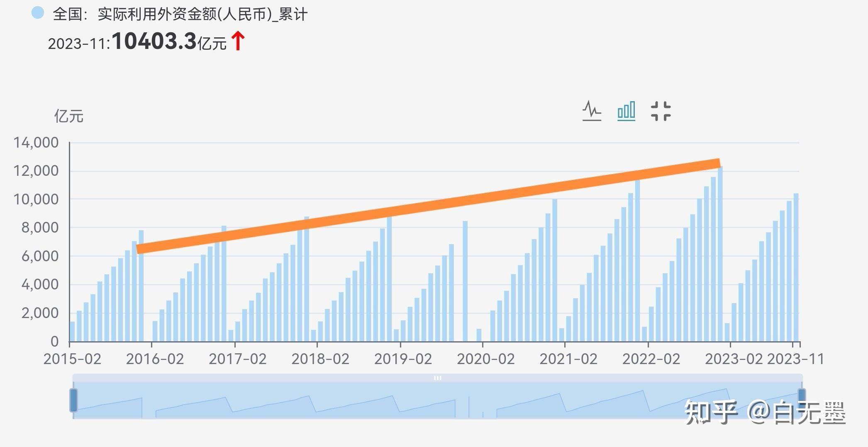Click the range slider's top grip bar

tap(438, 378)
